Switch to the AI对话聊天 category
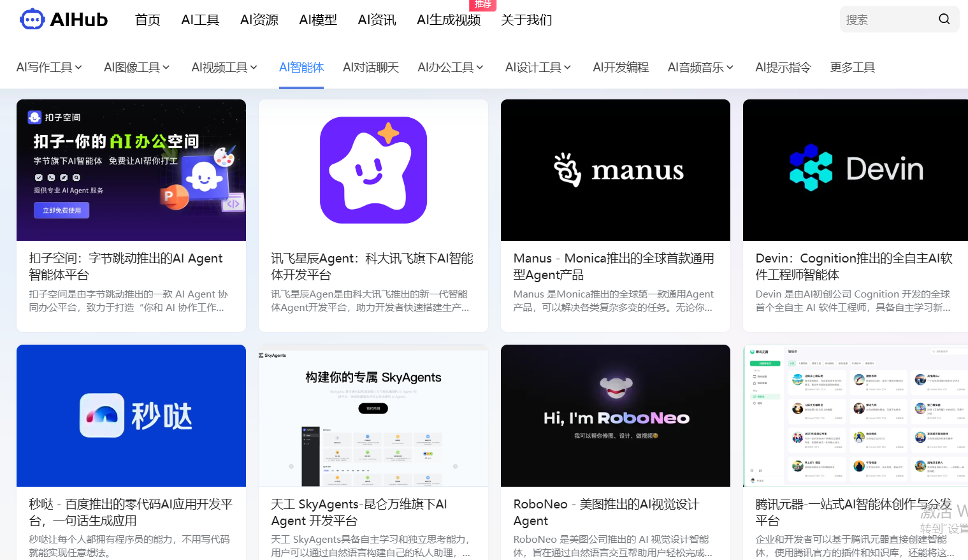The width and height of the screenshot is (968, 560). coord(371,68)
